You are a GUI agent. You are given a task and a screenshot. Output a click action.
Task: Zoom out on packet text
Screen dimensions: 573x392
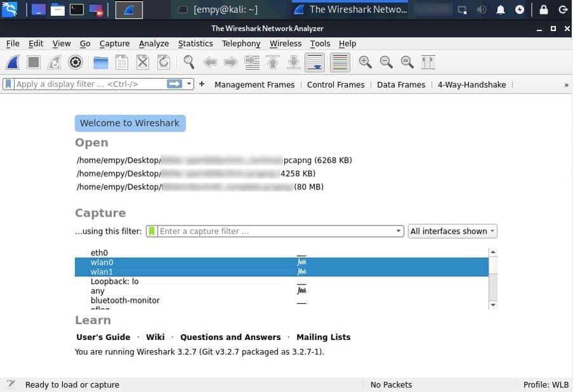[x=386, y=62]
